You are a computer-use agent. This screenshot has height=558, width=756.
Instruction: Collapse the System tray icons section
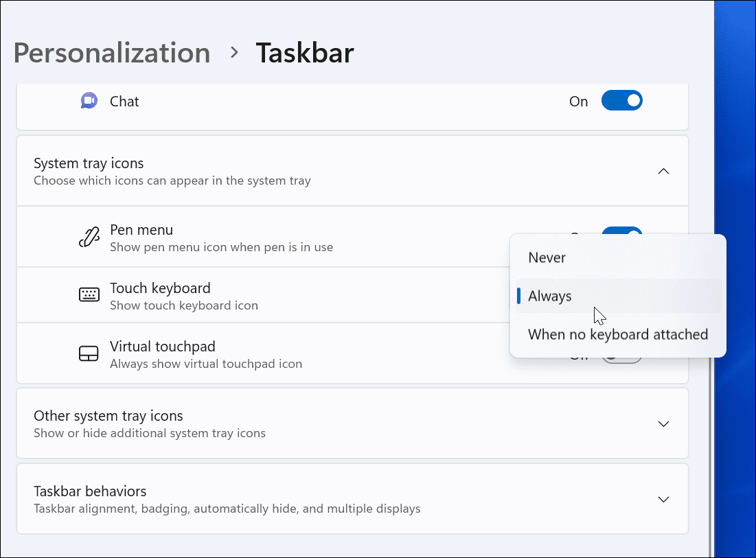tap(663, 172)
